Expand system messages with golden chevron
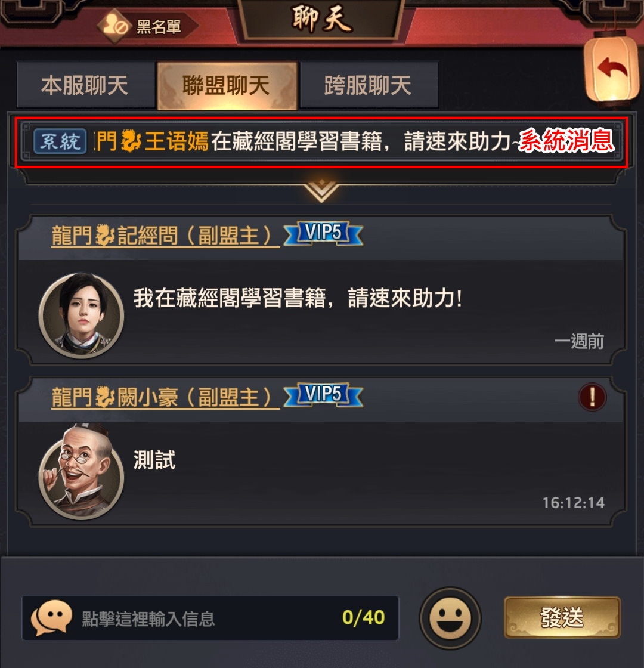The height and width of the screenshot is (668, 644). click(x=321, y=190)
